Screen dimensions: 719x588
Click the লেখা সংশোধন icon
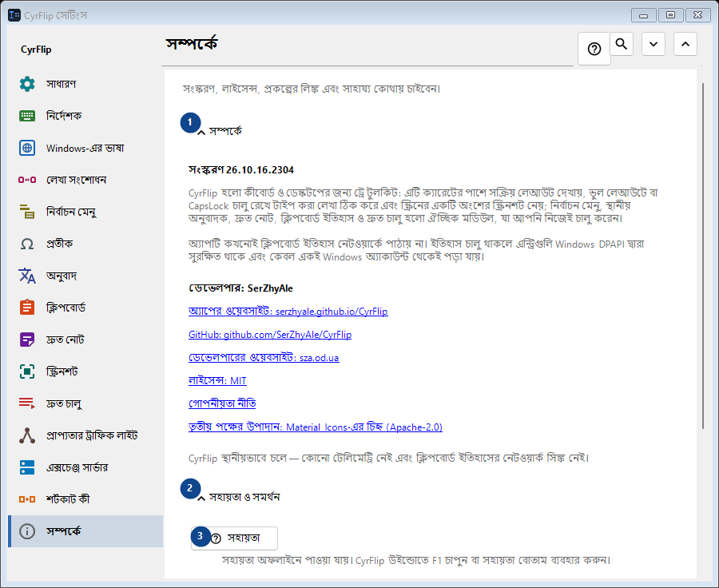(x=27, y=180)
